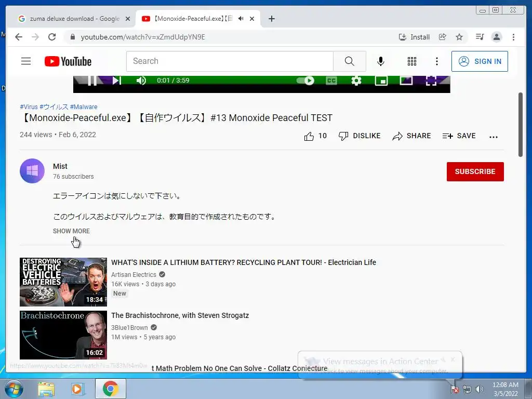Click Chrome taskbar icon
This screenshot has height=399, width=532.
[x=111, y=389]
